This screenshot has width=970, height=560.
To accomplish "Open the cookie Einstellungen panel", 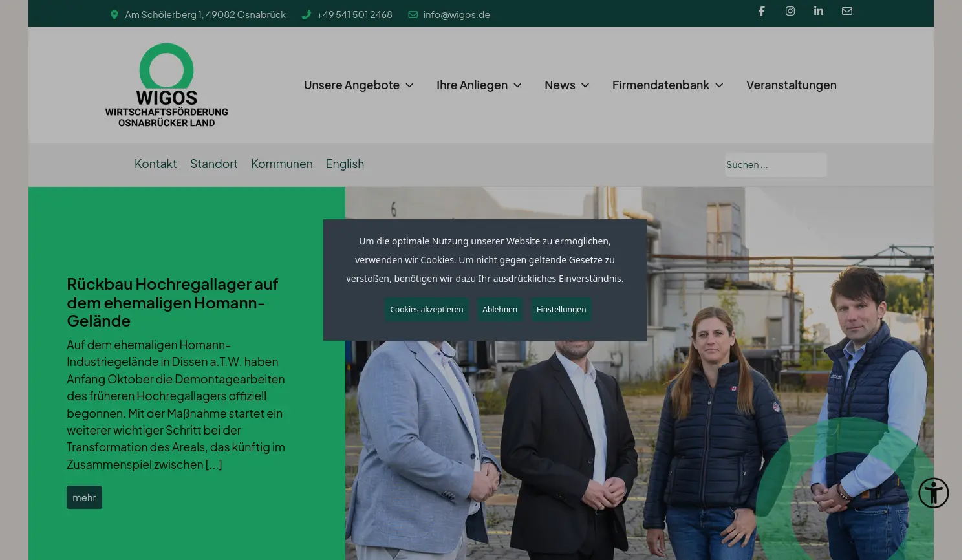I will pos(561,309).
